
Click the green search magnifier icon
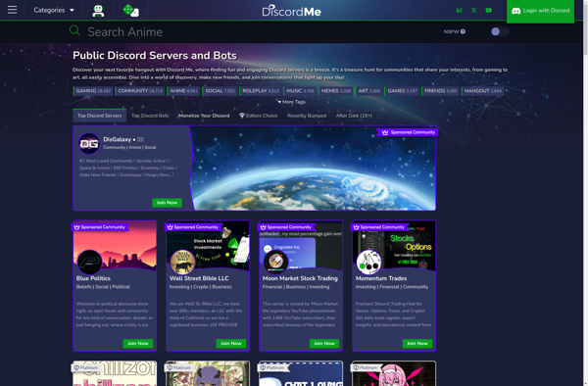tap(74, 30)
